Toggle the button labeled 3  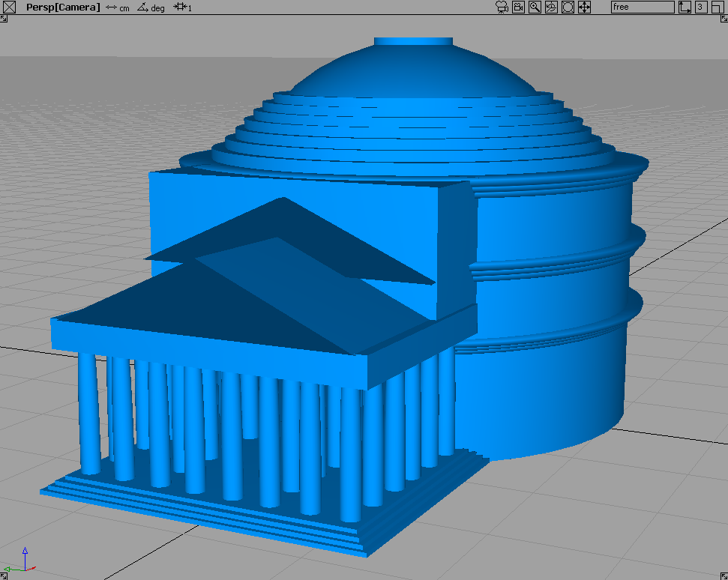[x=700, y=7]
